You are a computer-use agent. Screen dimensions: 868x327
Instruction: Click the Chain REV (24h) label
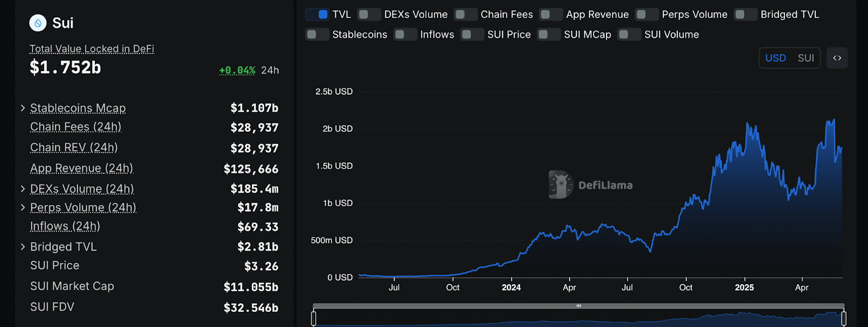74,148
